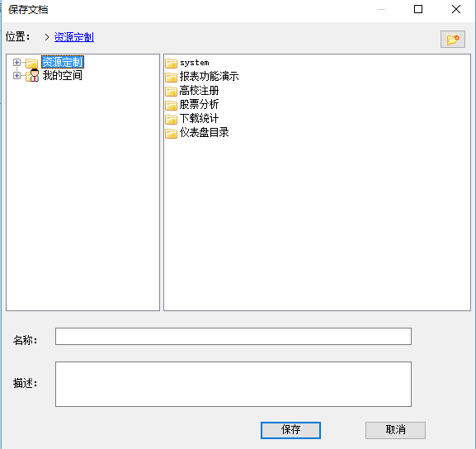Click the 报表功能演示 folder name
Screen dimensions: 476x449
point(209,76)
